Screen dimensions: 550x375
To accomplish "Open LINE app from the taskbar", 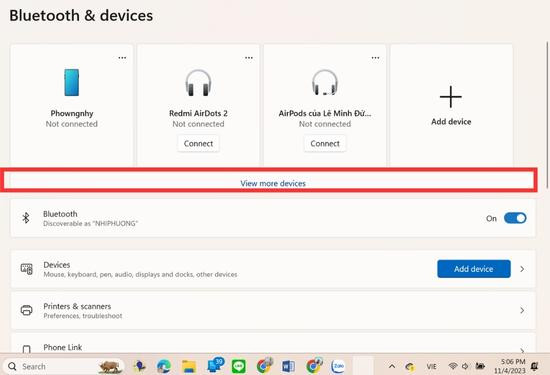I will pos(239,366).
